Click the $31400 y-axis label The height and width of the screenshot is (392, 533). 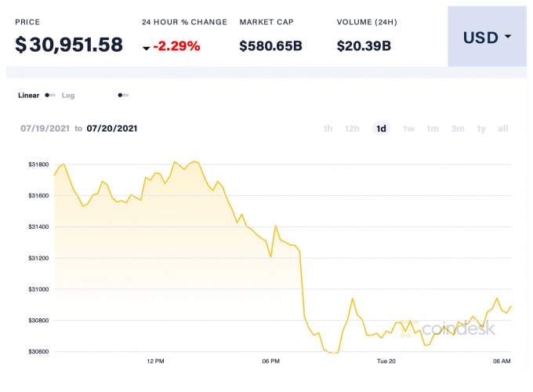coord(38,227)
